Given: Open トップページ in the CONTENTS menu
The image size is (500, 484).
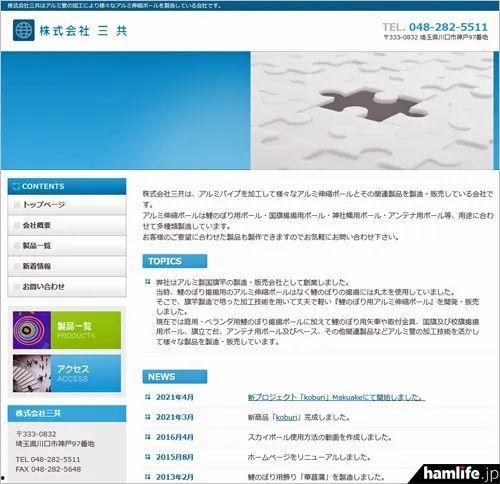Looking at the screenshot, I should [67, 205].
